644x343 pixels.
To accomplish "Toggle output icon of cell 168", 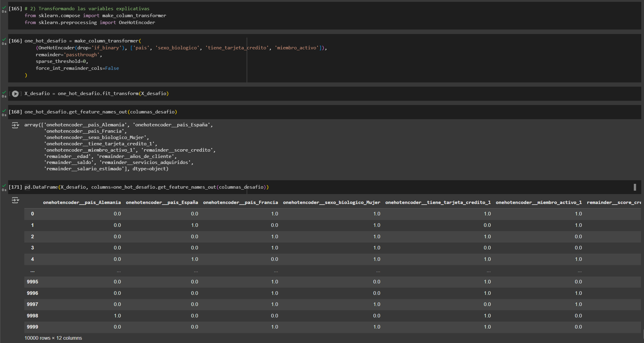I will coord(15,125).
